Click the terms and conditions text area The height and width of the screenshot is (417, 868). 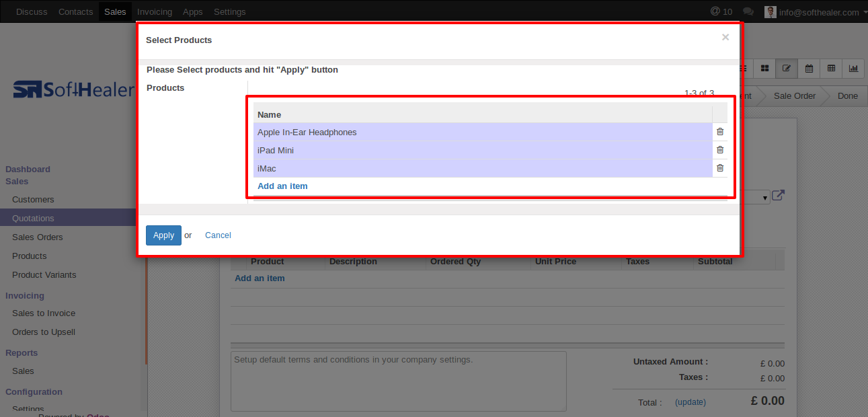[399, 381]
